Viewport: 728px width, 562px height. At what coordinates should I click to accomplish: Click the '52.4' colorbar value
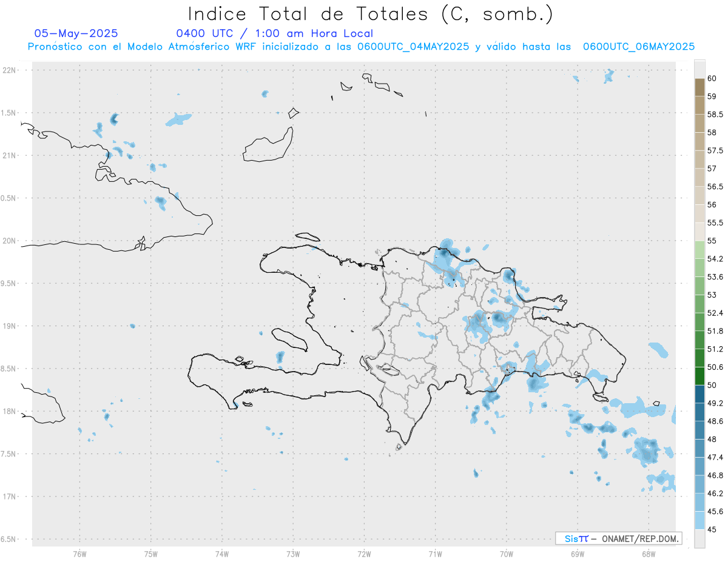point(715,313)
